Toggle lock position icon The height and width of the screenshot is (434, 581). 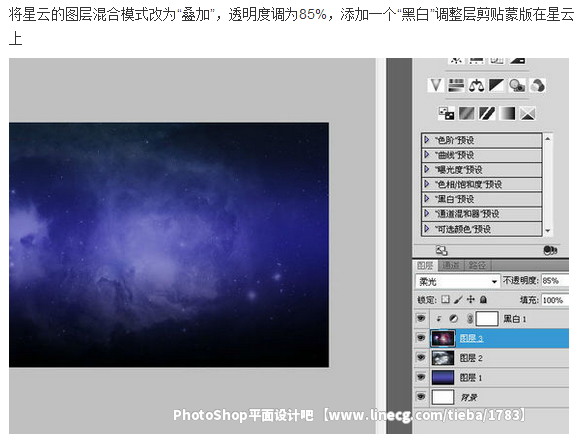click(x=471, y=299)
